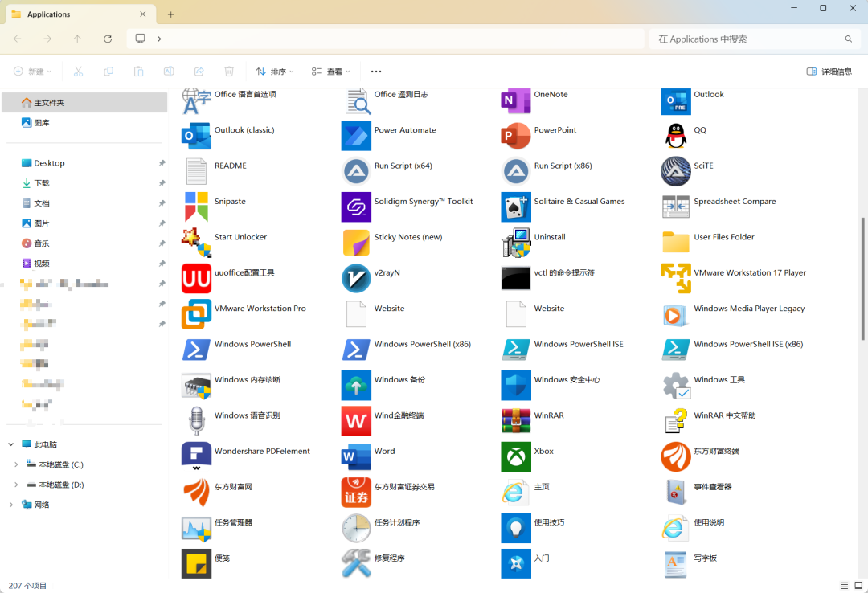Click the delete trash toolbar button
This screenshot has width=868, height=593.
pos(229,72)
